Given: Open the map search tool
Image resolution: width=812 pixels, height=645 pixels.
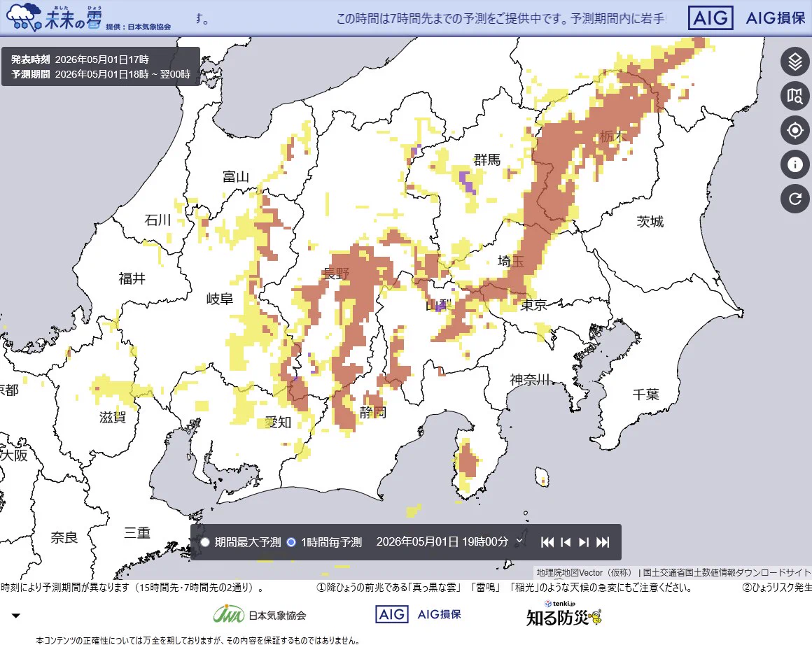Looking at the screenshot, I should coord(795,96).
